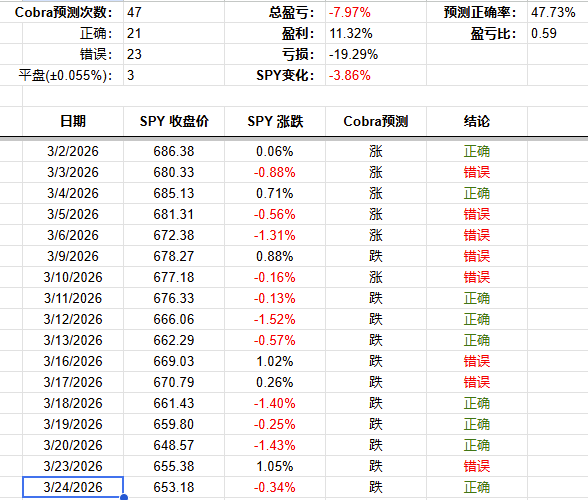Screen dimensions: 588x500
Task: Select the date cell 3/12/2026
Action: [73, 319]
